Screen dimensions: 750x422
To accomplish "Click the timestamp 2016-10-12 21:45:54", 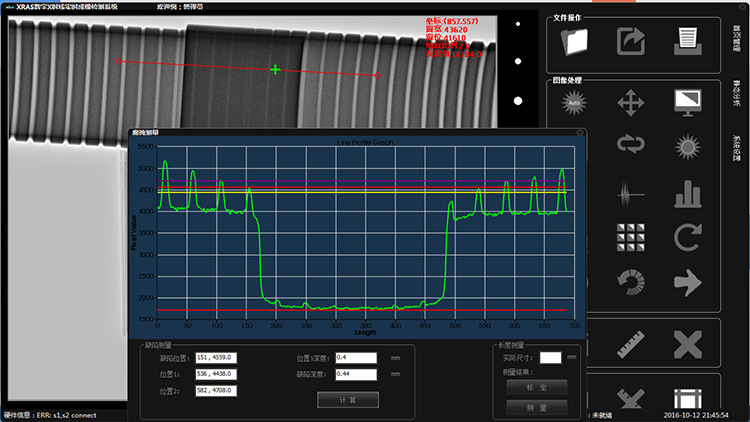I will [x=696, y=415].
